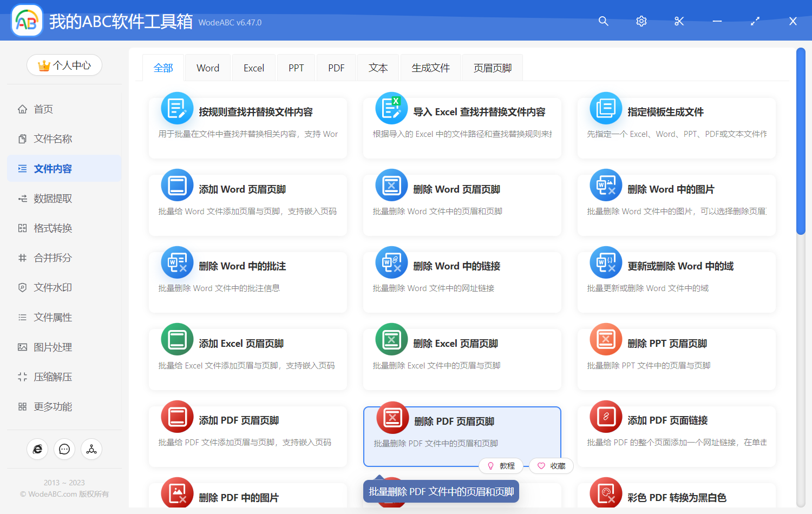Open the 删除 PPT 页眉页脚 tool icon
The width and height of the screenshot is (812, 514).
point(606,339)
